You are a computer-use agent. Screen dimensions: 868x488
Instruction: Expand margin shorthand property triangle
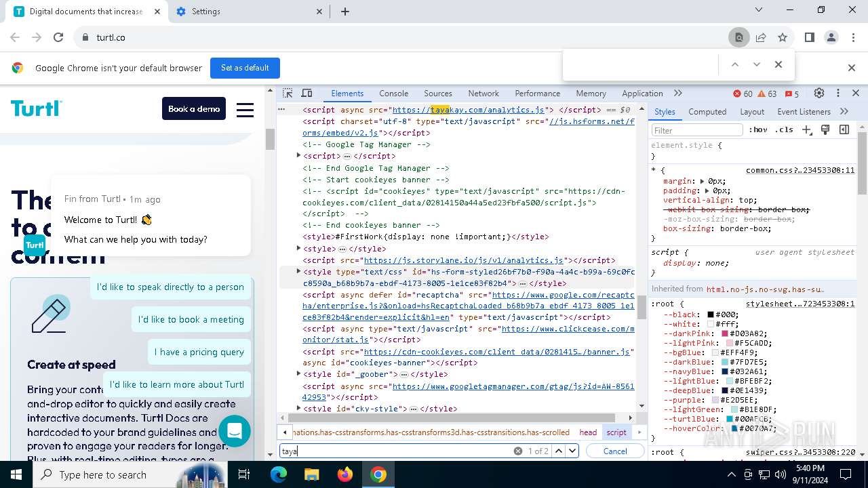click(x=703, y=181)
